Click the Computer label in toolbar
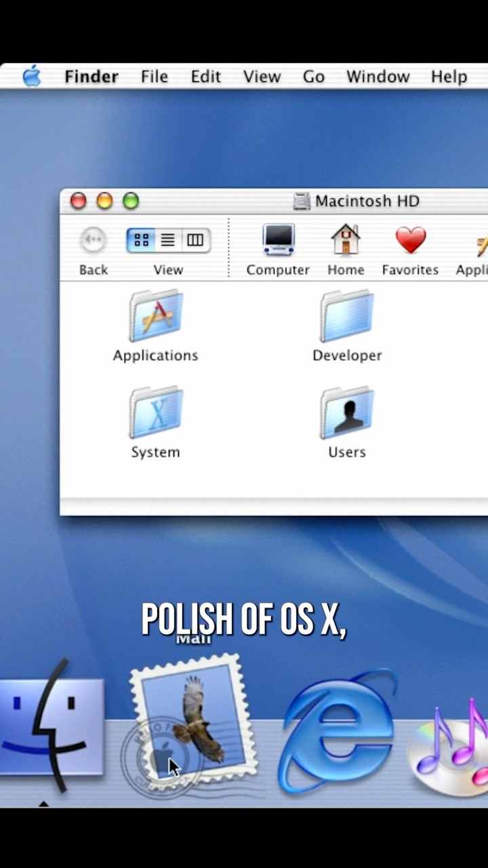This screenshot has height=868, width=488. [278, 270]
